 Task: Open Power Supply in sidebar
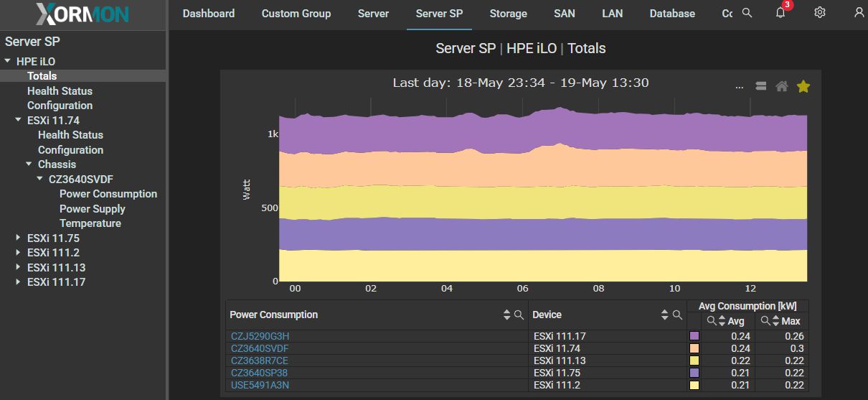pos(92,209)
